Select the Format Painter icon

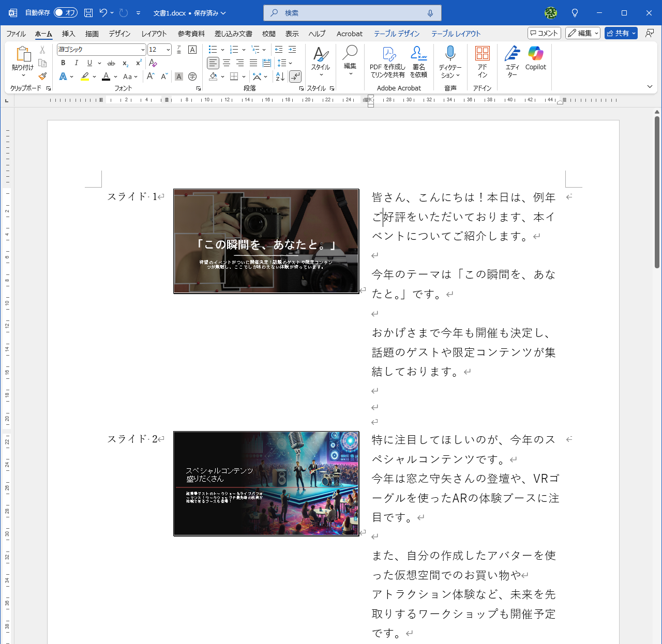click(x=42, y=76)
